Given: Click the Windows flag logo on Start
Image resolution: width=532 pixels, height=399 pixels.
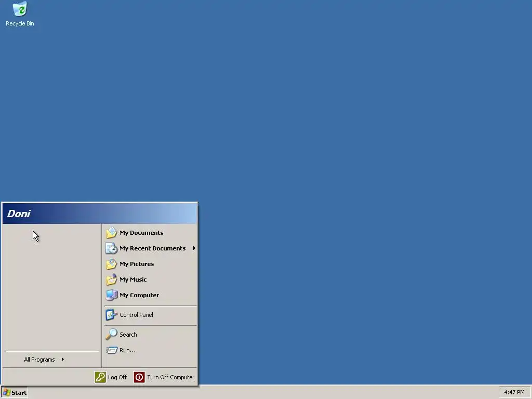Looking at the screenshot, I should pyautogui.click(x=6, y=393).
